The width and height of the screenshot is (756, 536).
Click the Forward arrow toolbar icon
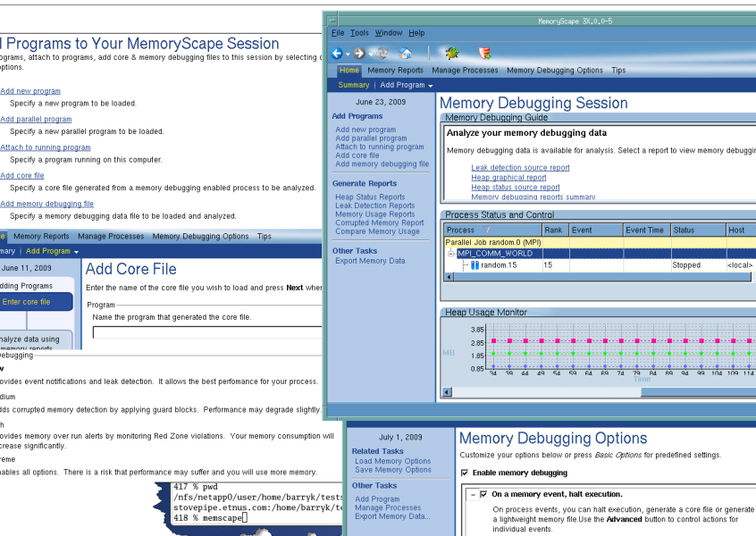click(x=358, y=54)
